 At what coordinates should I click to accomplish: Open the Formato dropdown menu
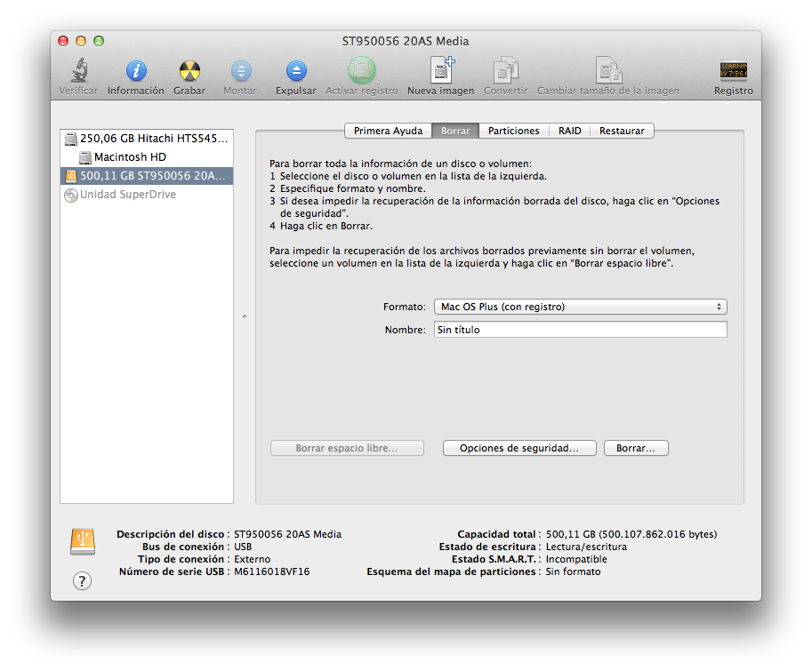581,308
